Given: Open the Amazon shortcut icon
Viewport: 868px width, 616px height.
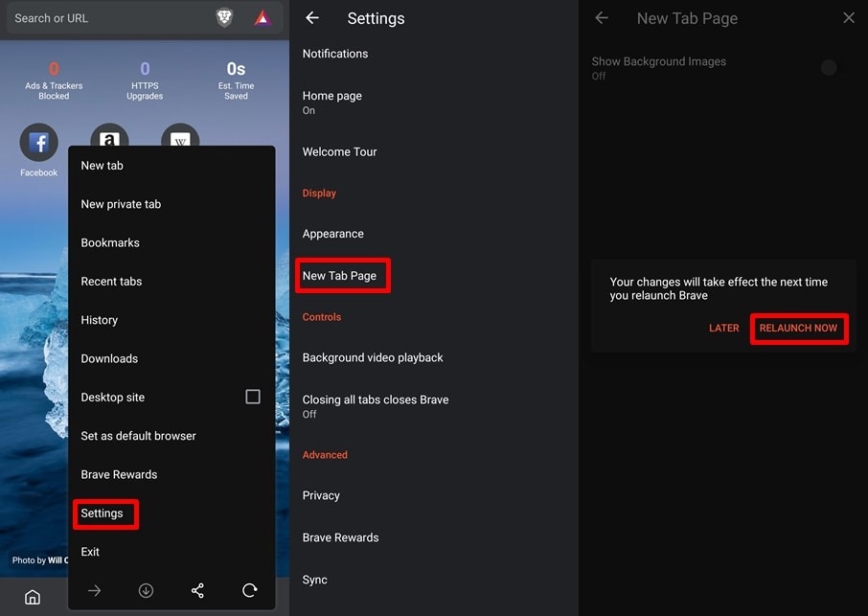Looking at the screenshot, I should (x=109, y=135).
